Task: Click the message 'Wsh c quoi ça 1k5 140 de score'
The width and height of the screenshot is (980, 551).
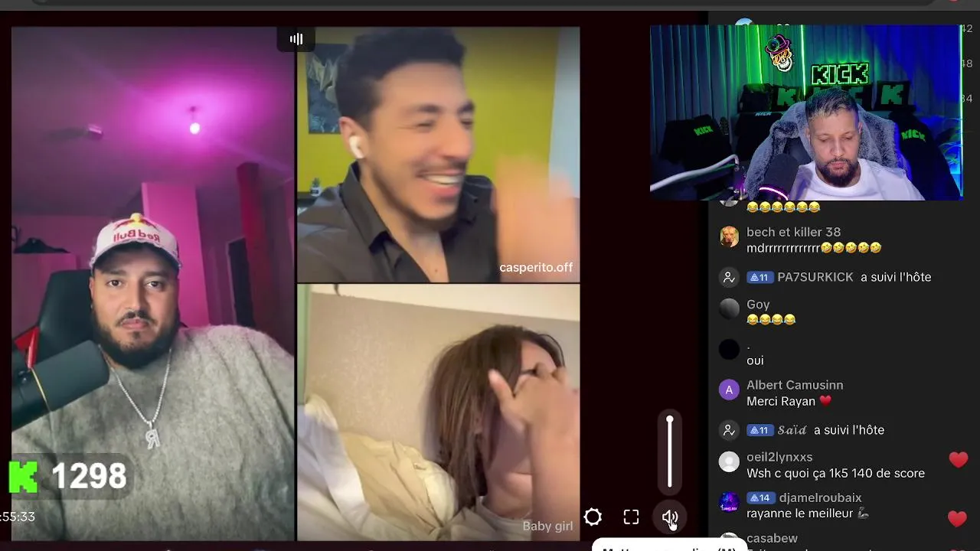Action: point(835,473)
